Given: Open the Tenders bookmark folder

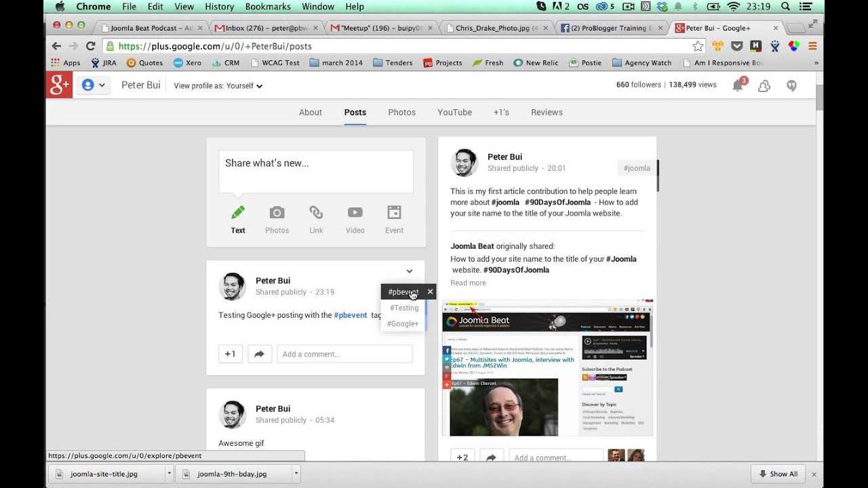Looking at the screenshot, I should pos(392,62).
